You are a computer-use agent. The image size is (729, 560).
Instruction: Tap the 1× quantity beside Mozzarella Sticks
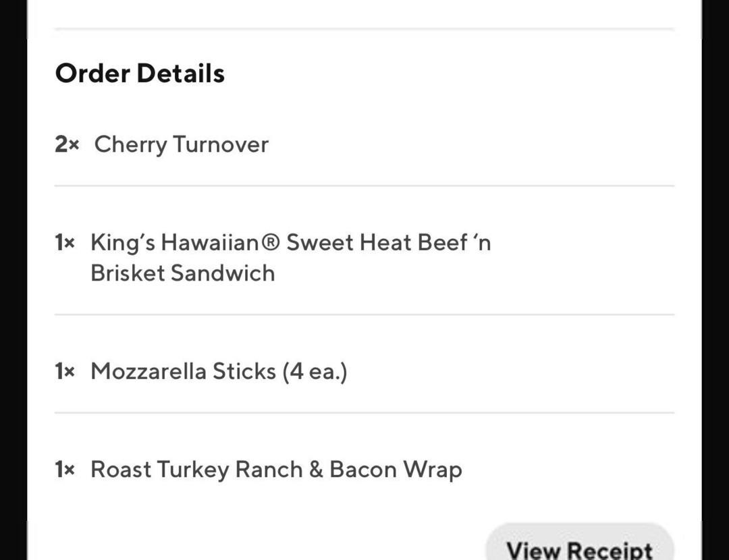(x=65, y=371)
